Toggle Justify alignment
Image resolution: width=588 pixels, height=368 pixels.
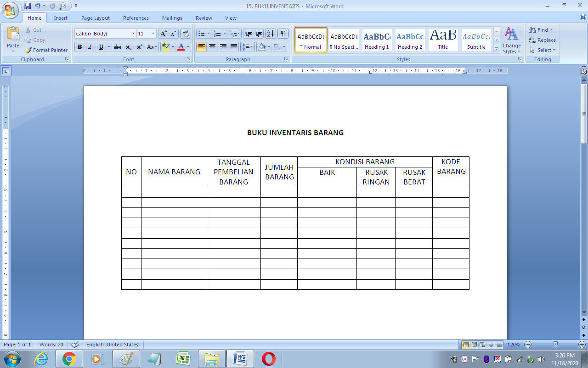pyautogui.click(x=234, y=47)
